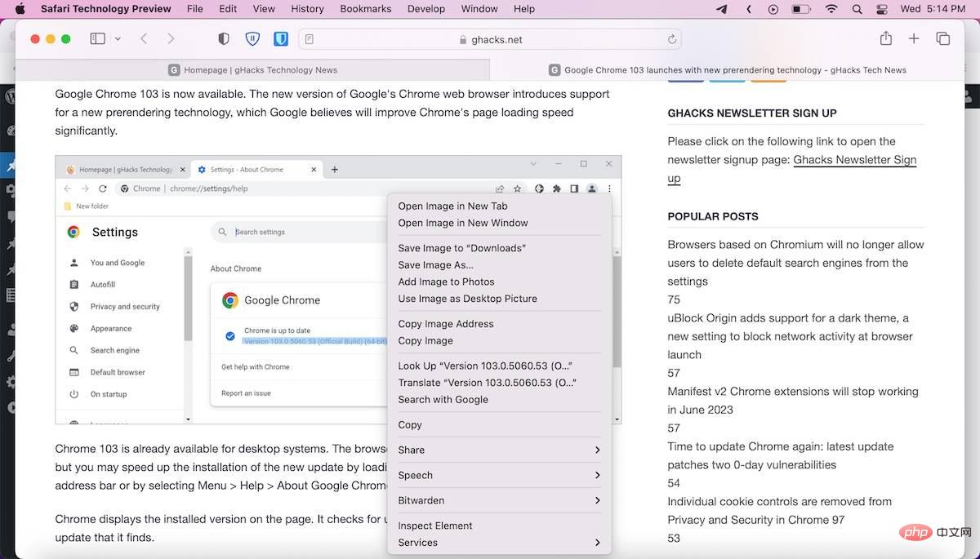Viewport: 980px width, 559px height.
Task: Click the highlighted pin icon in WordPress sidebar
Action: click(10, 166)
